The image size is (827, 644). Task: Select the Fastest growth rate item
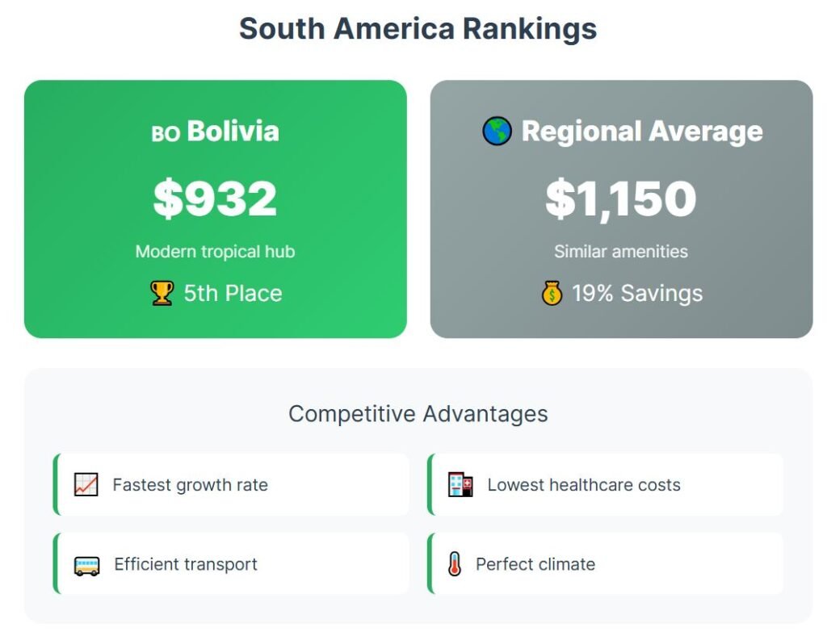click(x=190, y=485)
